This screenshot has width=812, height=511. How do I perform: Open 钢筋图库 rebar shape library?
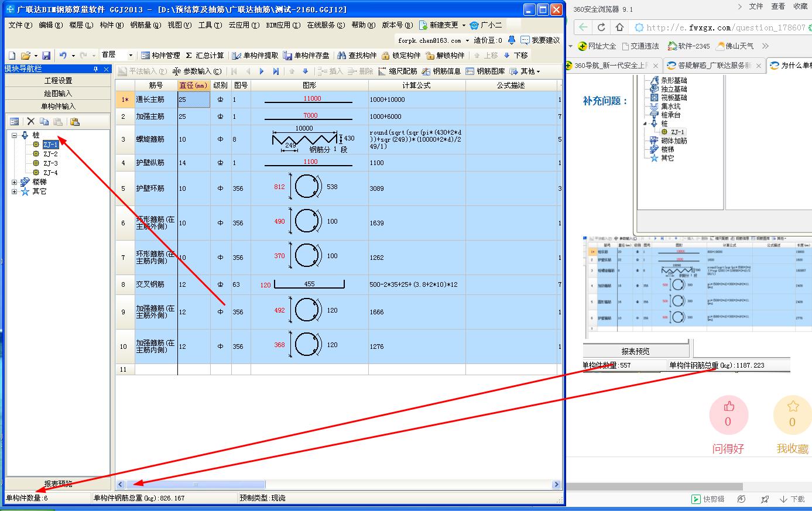coord(485,71)
